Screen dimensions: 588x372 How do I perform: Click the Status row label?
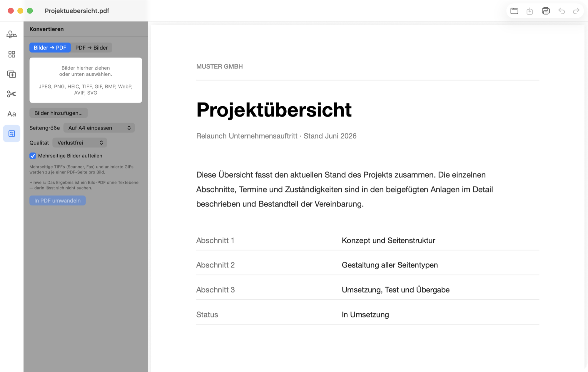(207, 315)
